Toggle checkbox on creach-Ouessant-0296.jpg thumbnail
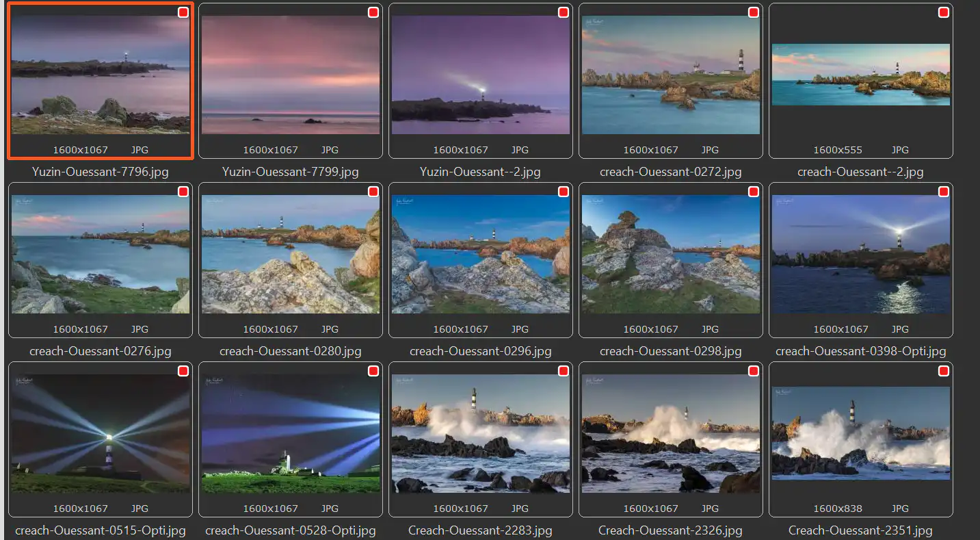The image size is (980, 540). [563, 192]
